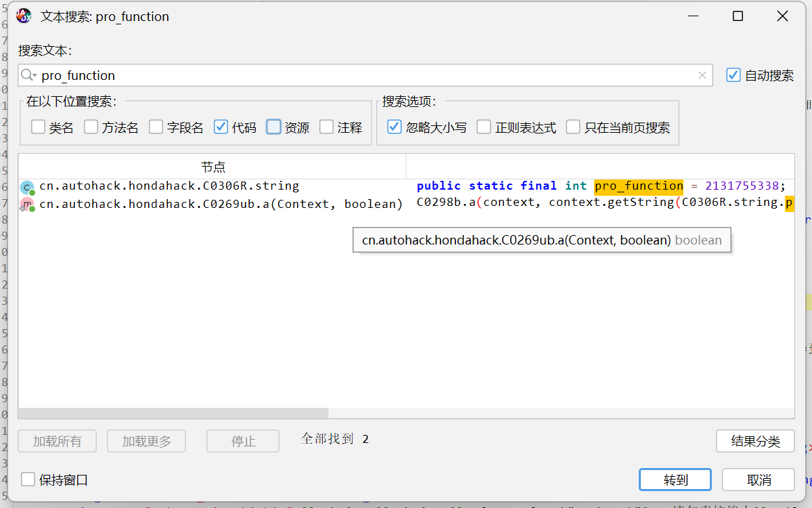Enable 正则表达式 option
Screen dimensions: 812x508
pyautogui.click(x=484, y=127)
